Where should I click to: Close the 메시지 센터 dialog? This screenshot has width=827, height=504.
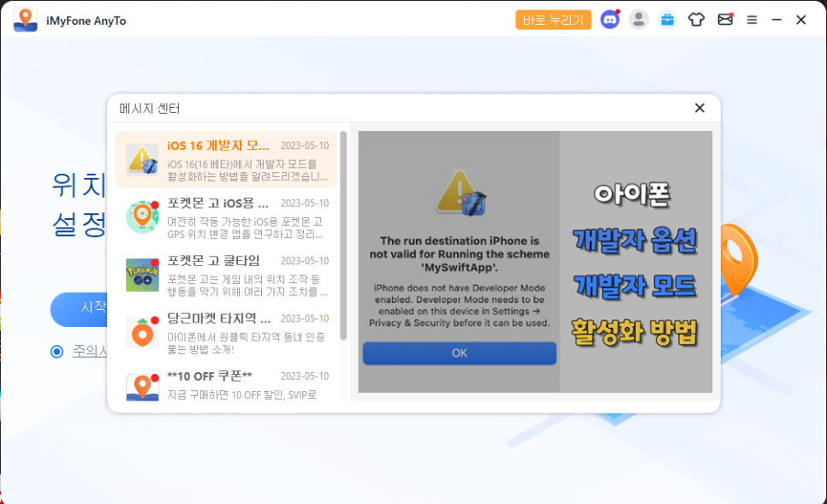point(699,108)
